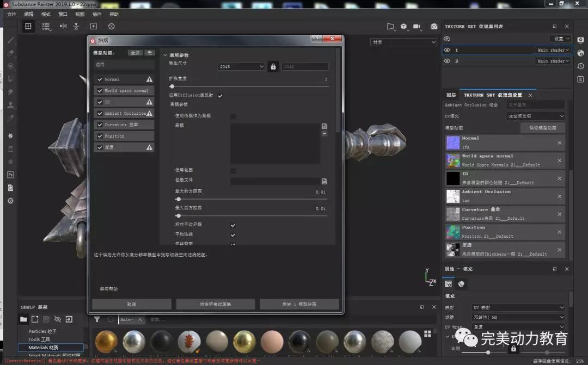Open the 文件 menu
This screenshot has width=588, height=365.
[11, 14]
